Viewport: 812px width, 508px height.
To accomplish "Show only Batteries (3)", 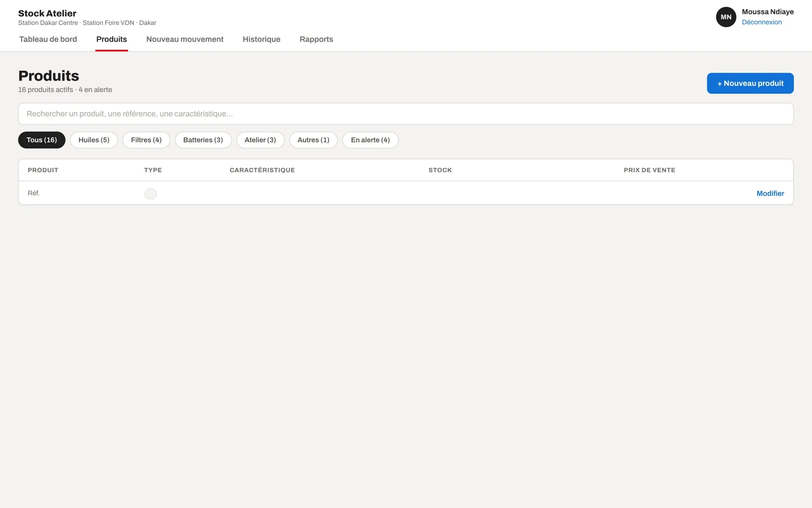I will (x=203, y=140).
